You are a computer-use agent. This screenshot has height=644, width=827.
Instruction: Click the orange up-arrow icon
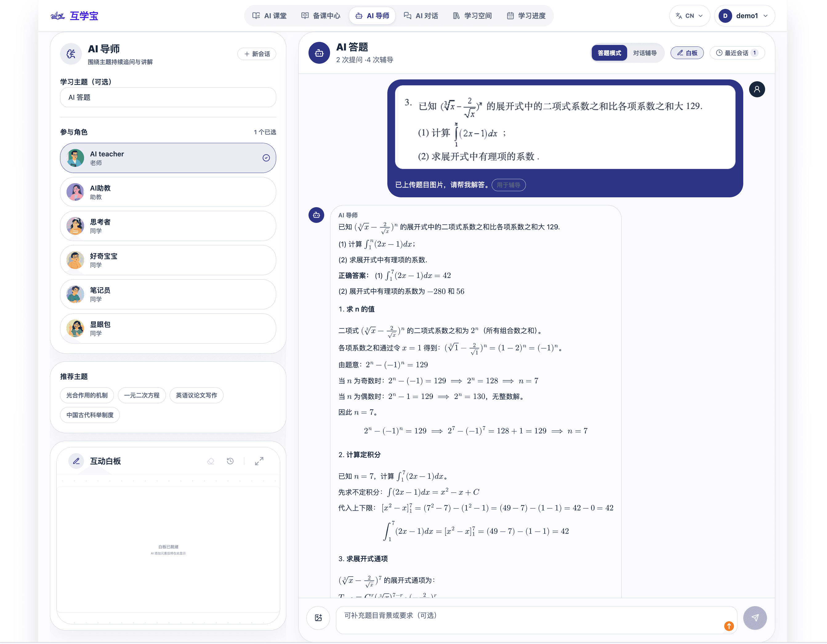pyautogui.click(x=729, y=626)
